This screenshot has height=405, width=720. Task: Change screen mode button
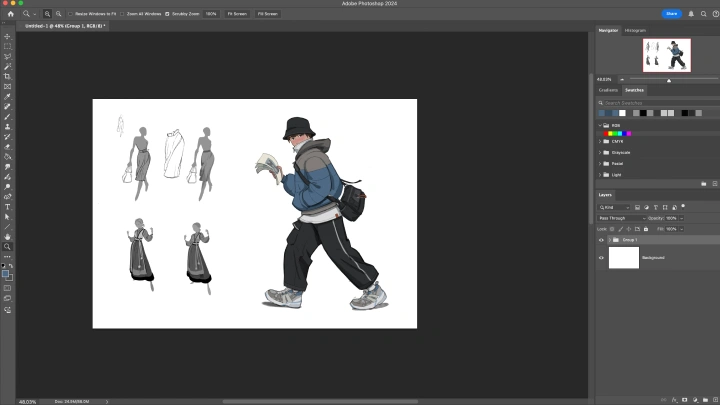coord(7,298)
